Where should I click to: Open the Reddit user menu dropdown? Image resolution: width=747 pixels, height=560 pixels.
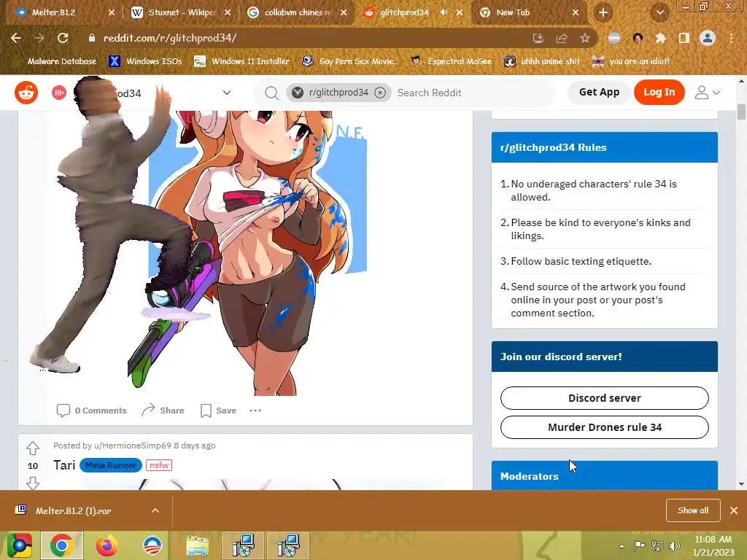pyautogui.click(x=708, y=93)
